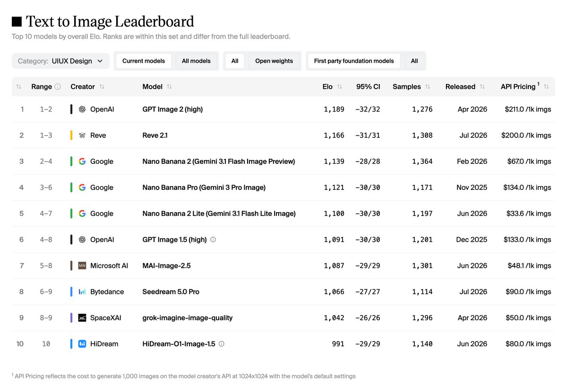The height and width of the screenshot is (392, 567).
Task: Open the GPT Image 2 (high) model link
Action: [x=172, y=109]
